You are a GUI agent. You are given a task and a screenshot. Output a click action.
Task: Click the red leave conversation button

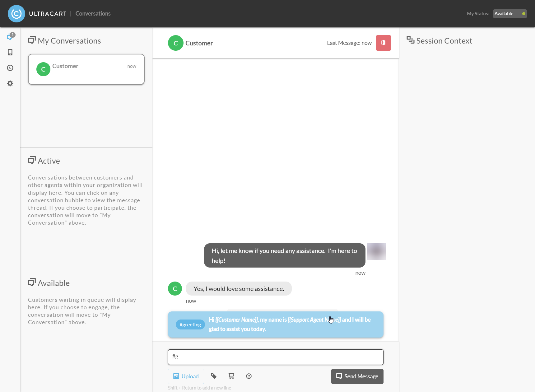coord(384,43)
